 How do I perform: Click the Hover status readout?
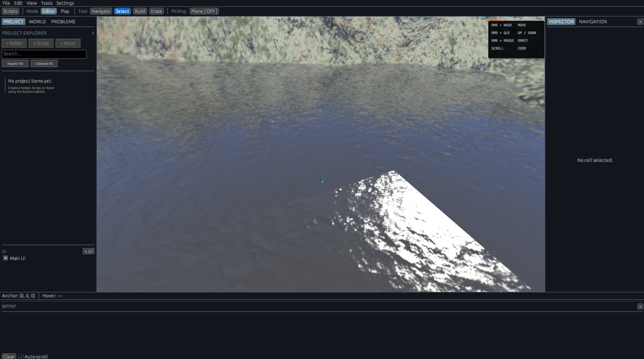(53, 296)
